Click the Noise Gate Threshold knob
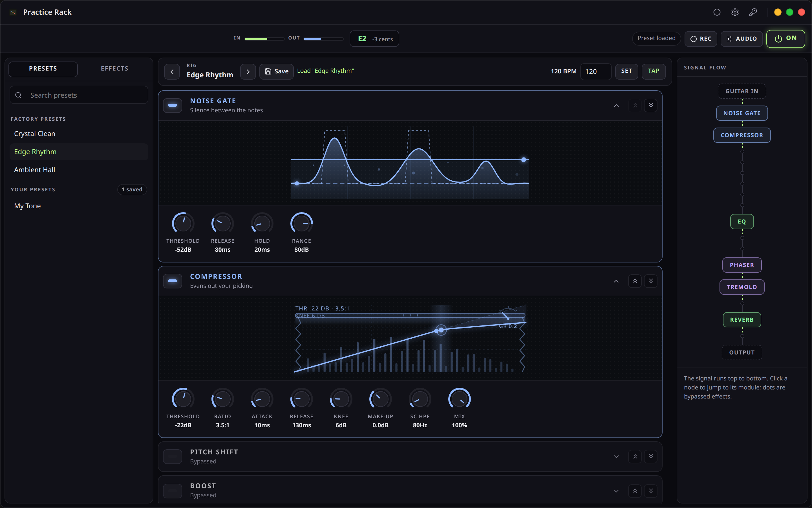Image resolution: width=812 pixels, height=508 pixels. point(183,223)
